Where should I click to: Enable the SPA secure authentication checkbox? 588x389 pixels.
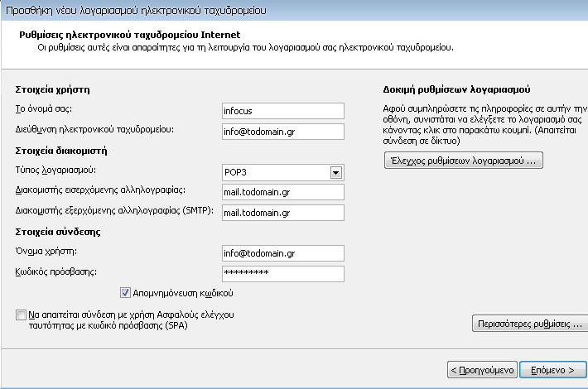point(21,315)
